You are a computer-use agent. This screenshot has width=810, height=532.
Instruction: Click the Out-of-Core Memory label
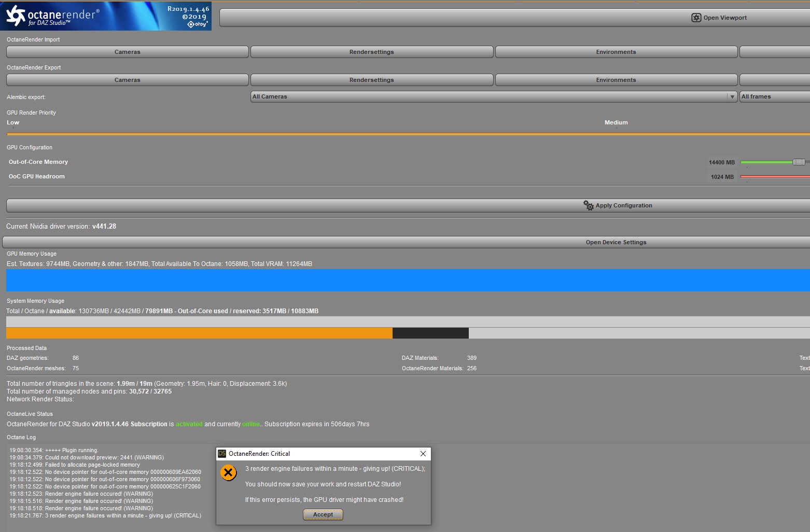(x=38, y=162)
